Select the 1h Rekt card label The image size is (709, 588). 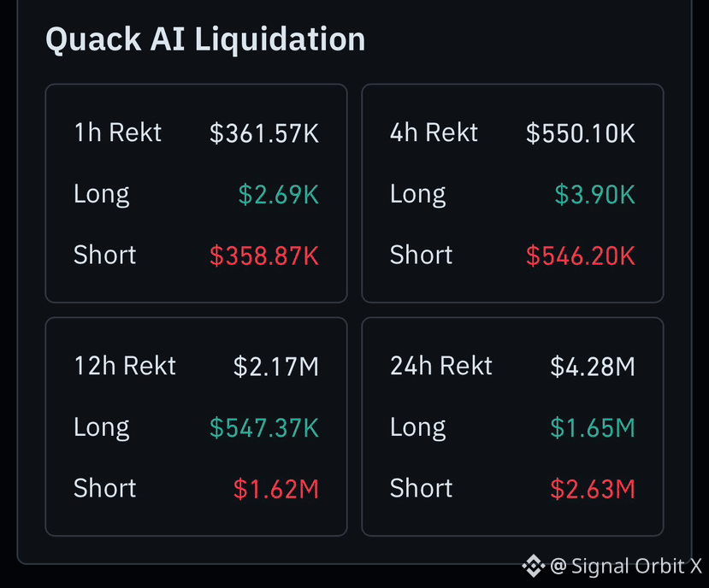117,132
